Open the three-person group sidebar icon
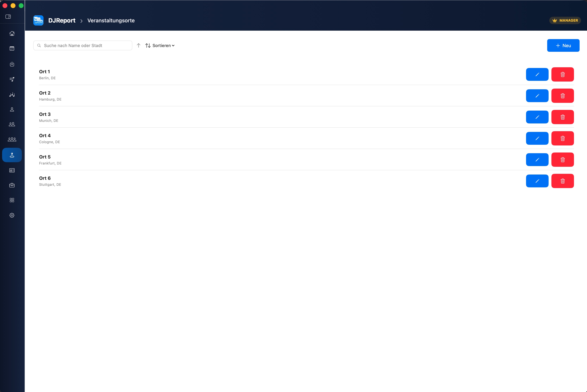587x392 pixels. tap(12, 139)
